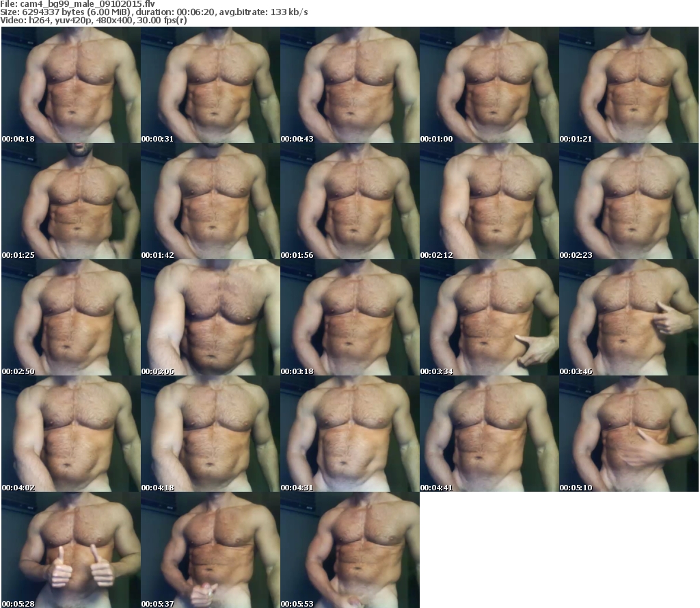Viewport: 700px width, 608px height.
Task: Click the file name line 'cam4_bg99_male_09102015.flv'
Action: [x=78, y=4]
